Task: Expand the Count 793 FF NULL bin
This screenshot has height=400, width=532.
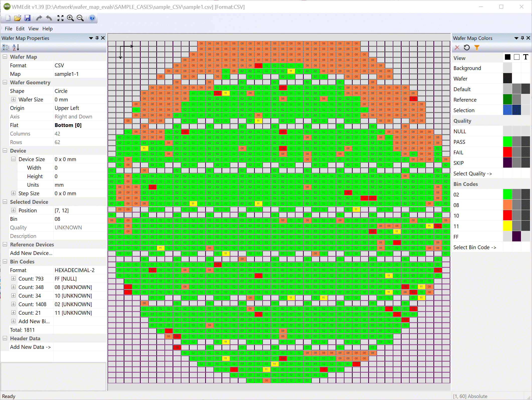Action: click(14, 279)
